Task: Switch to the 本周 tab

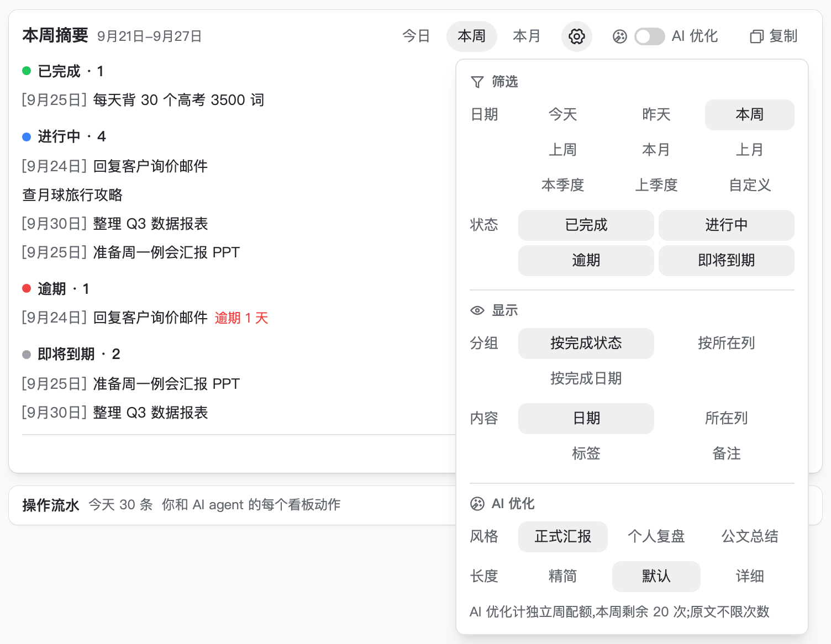Action: coord(472,36)
